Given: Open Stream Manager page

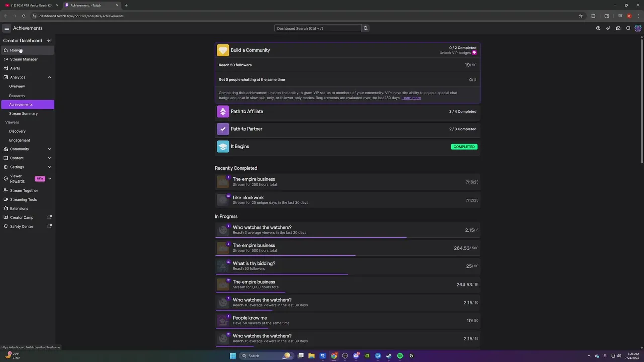Looking at the screenshot, I should 27,59.
